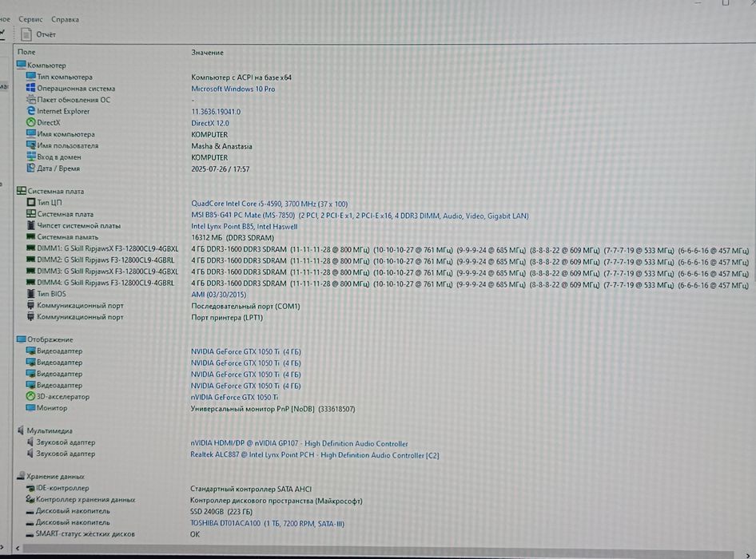Click the Отчёт document icon

coord(26,34)
